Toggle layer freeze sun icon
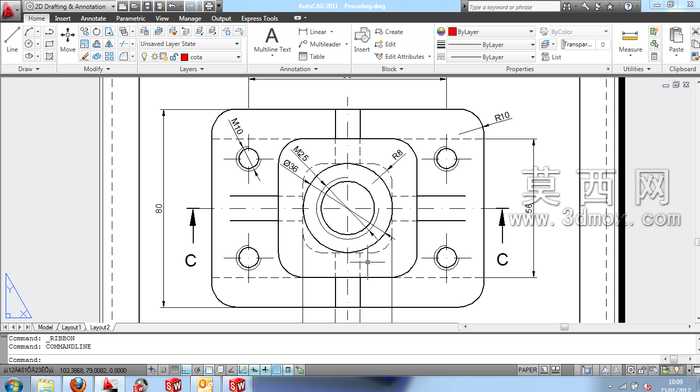The height and width of the screenshot is (392, 700). [154, 57]
